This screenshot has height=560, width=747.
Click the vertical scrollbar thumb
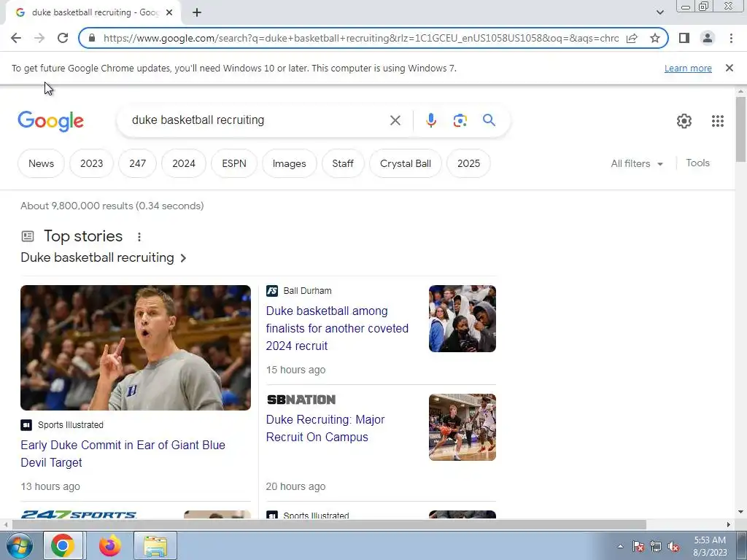(x=740, y=130)
